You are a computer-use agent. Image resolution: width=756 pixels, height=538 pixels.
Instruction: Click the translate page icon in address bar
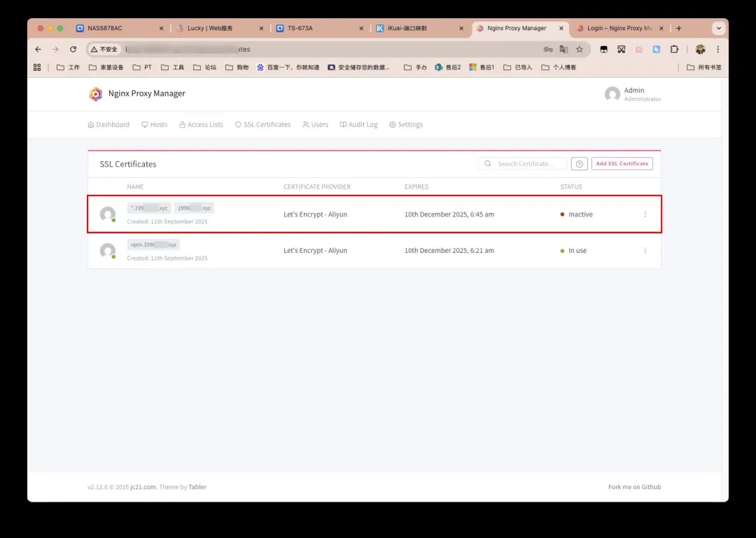click(x=563, y=50)
